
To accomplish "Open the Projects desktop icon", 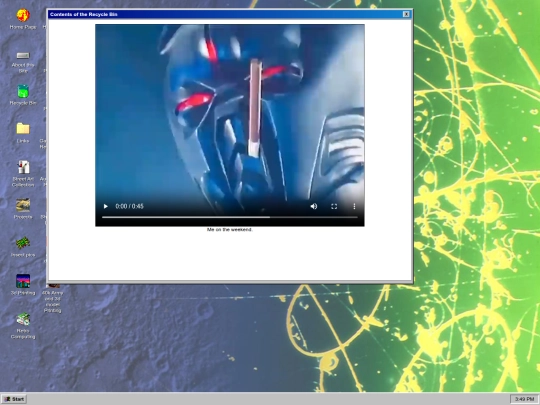I will tap(23, 209).
